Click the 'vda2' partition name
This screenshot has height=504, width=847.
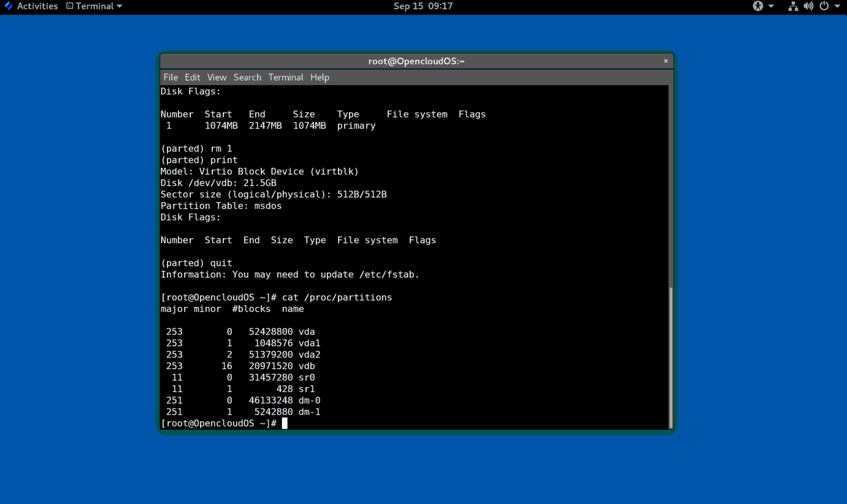[x=309, y=355]
